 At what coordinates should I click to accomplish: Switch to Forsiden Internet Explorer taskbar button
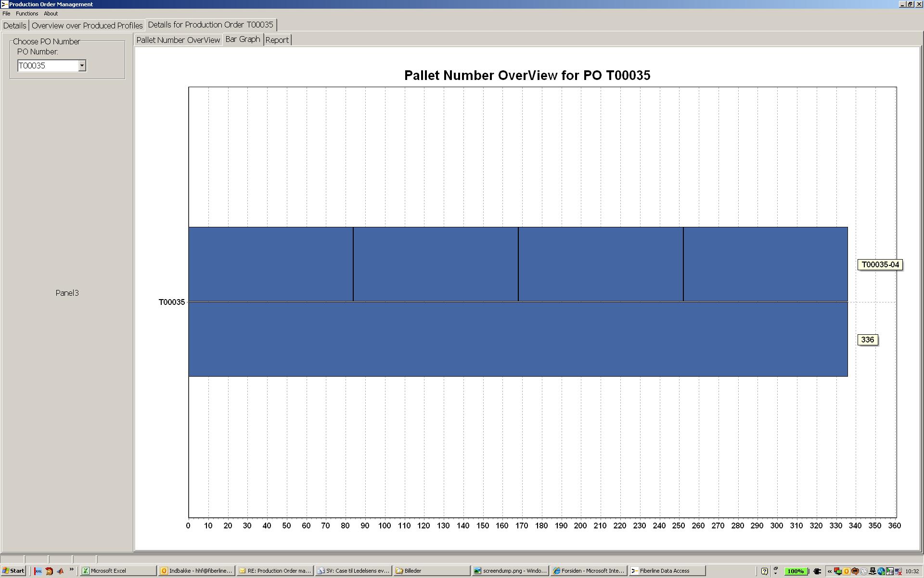click(589, 571)
